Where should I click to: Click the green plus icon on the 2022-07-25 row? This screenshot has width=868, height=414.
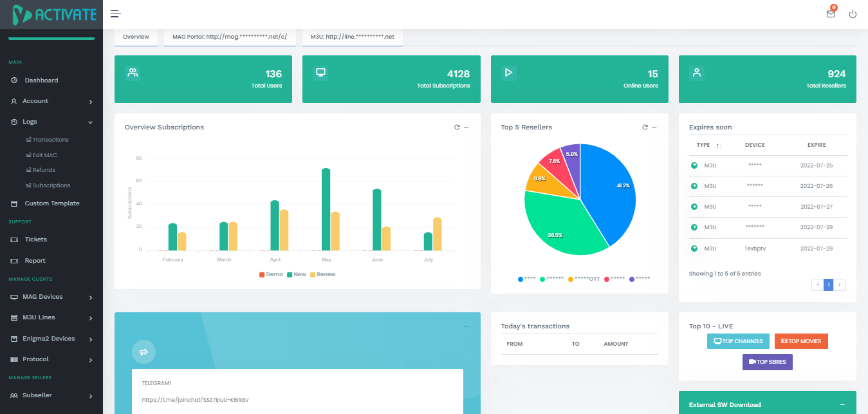pos(694,165)
